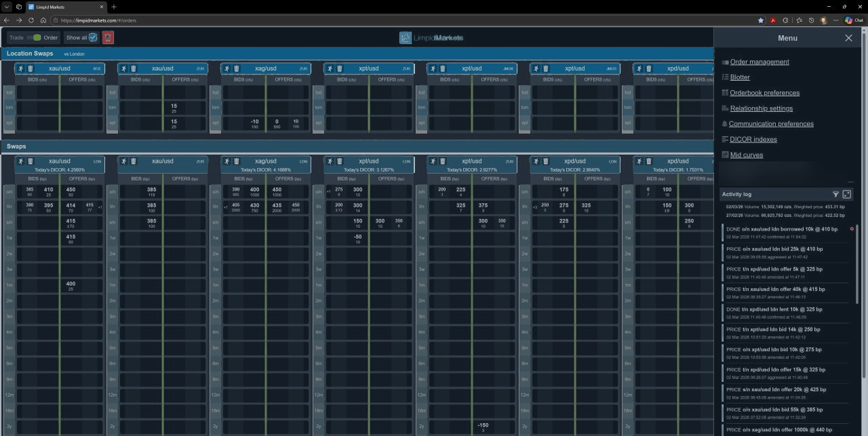
Task: Click the trash icon on xpt/usd LDN swaps panel
Action: [x=339, y=161]
